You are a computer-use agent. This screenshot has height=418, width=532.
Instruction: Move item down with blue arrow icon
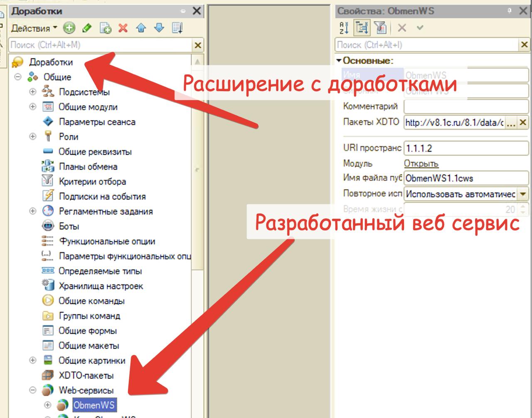click(x=159, y=28)
